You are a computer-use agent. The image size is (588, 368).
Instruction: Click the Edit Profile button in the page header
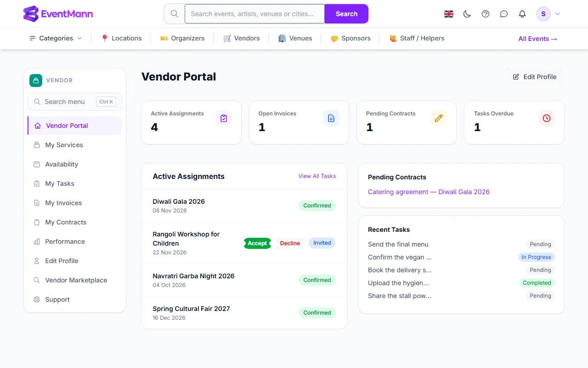click(534, 77)
